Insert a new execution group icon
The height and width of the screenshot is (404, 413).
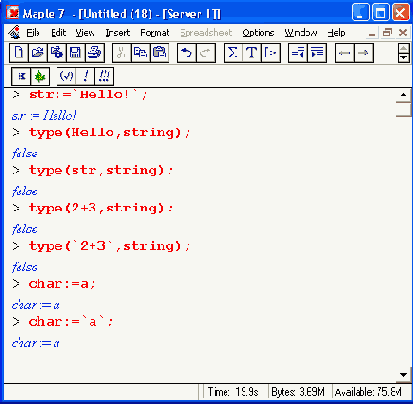[x=271, y=53]
